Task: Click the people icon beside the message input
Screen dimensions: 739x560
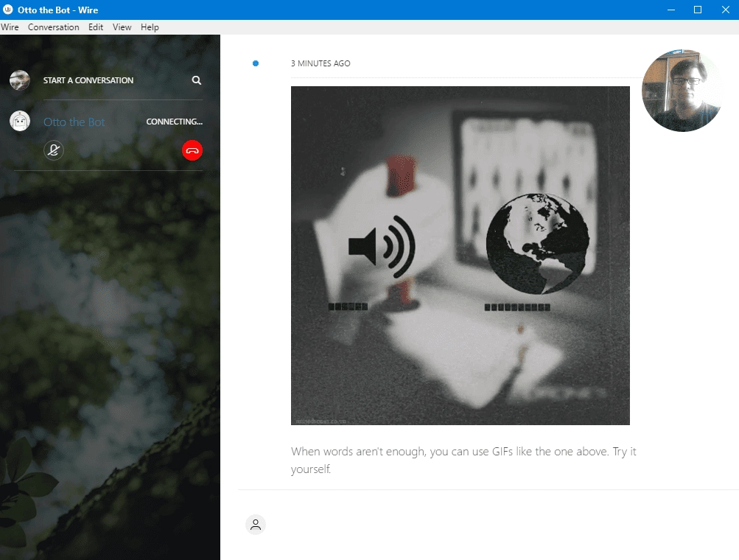Action: click(x=256, y=525)
